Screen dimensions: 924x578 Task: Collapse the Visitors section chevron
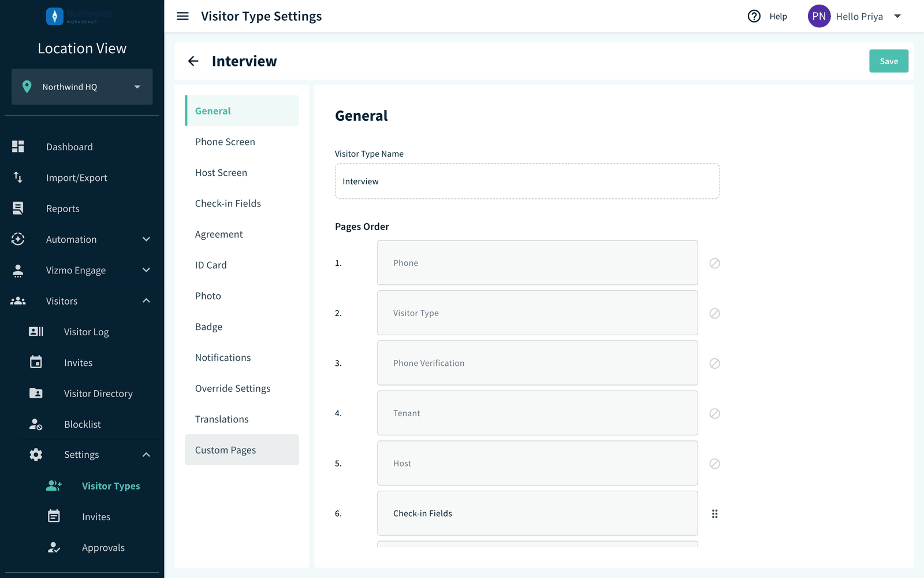tap(146, 301)
